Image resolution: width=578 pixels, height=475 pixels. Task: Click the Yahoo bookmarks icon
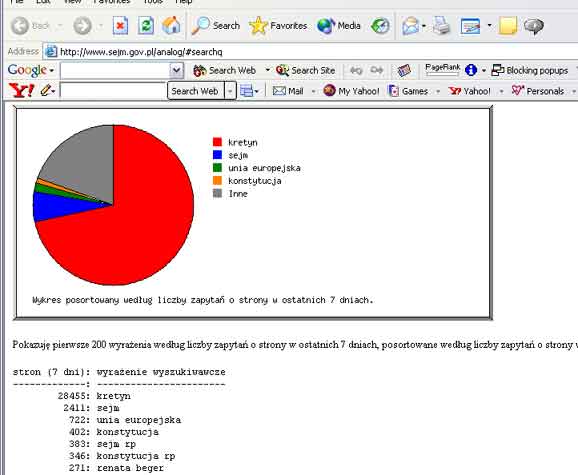pos(246,91)
